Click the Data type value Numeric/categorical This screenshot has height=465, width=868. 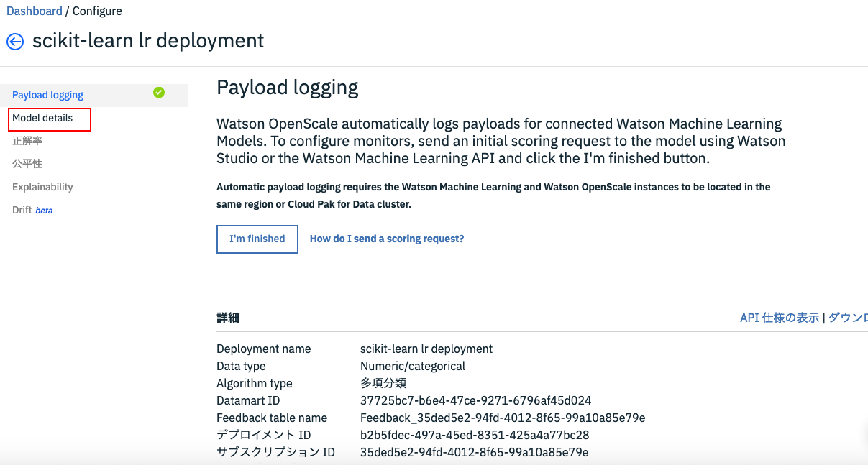pyautogui.click(x=413, y=366)
